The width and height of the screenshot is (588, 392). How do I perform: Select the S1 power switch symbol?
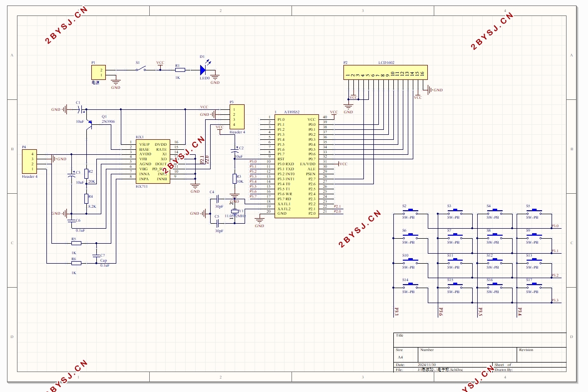click(141, 69)
